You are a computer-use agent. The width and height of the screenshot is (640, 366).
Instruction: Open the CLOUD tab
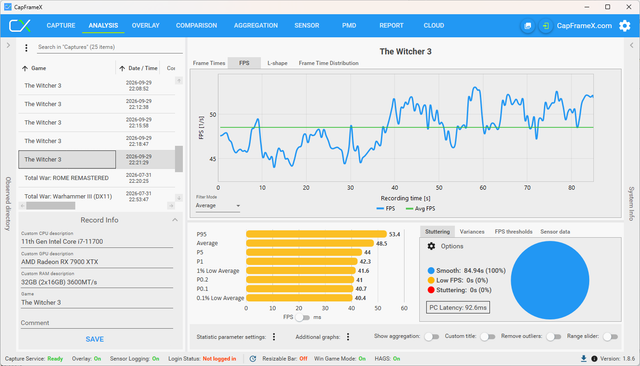tap(433, 26)
